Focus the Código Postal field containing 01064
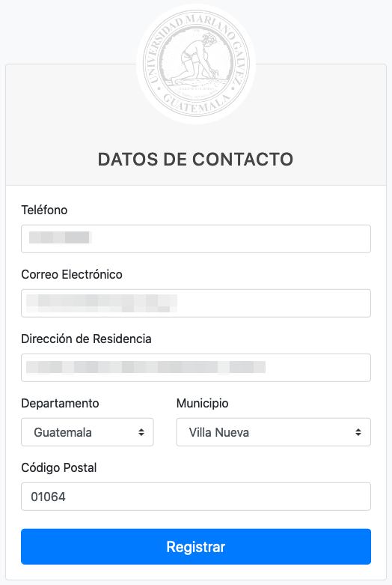392x585 pixels. click(x=196, y=497)
